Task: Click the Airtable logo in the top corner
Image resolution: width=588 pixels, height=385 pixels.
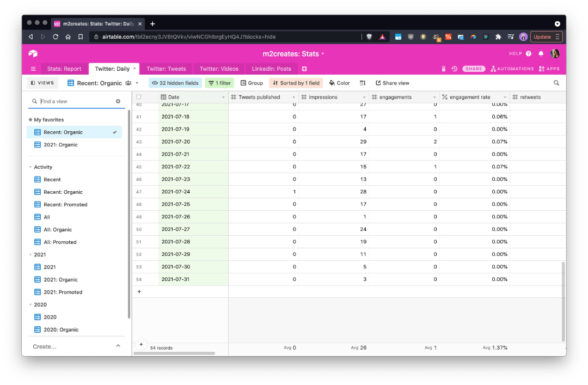Action: click(33, 54)
